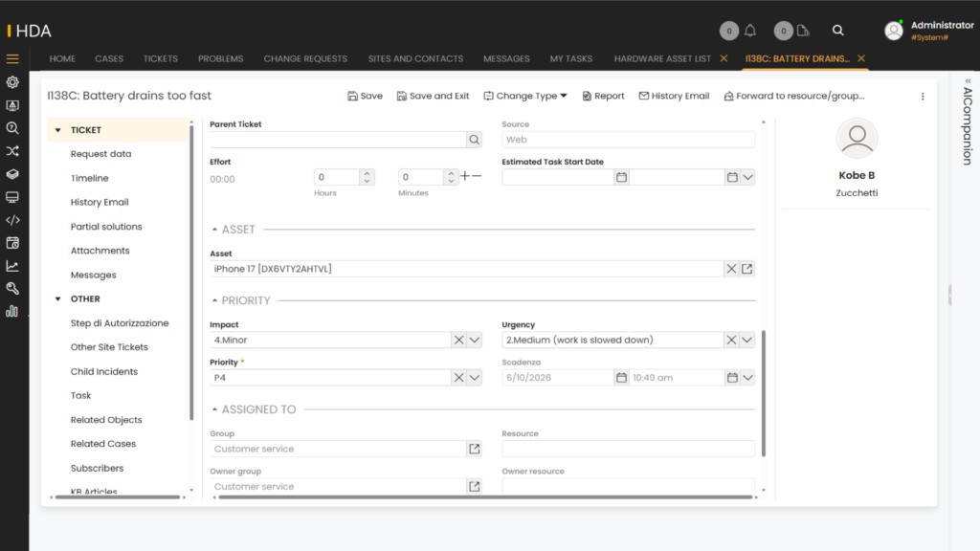Close the Hardware Asset List tab
980x551 pixels.
point(724,58)
